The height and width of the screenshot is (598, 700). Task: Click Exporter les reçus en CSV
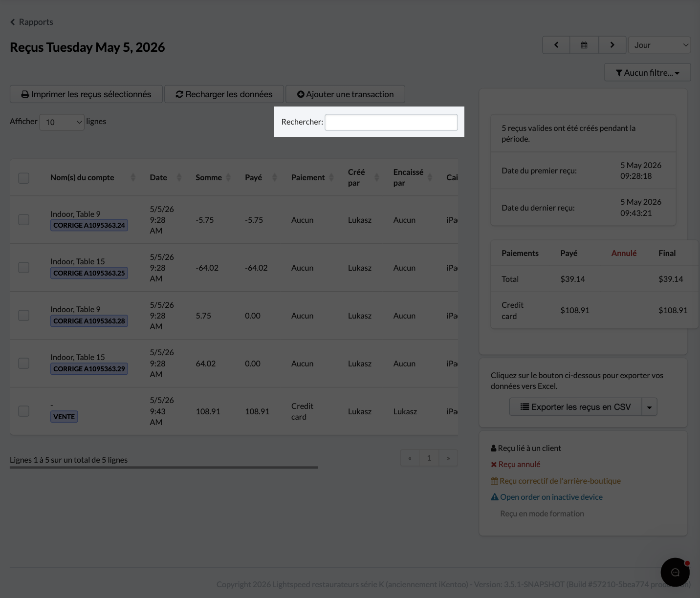(x=575, y=407)
